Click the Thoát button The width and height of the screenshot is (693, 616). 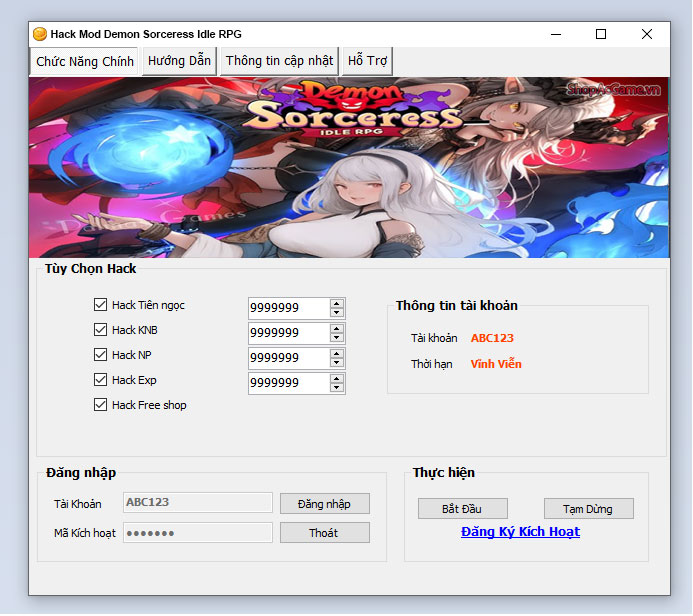pyautogui.click(x=325, y=533)
